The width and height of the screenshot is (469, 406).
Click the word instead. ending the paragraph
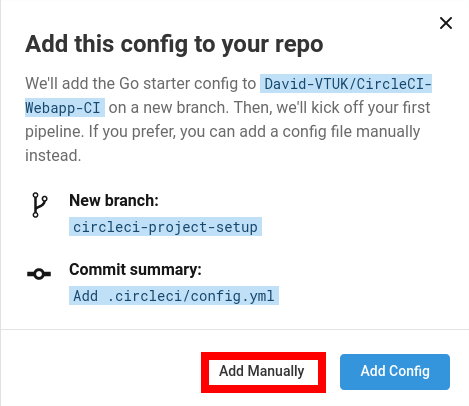pyautogui.click(x=53, y=155)
